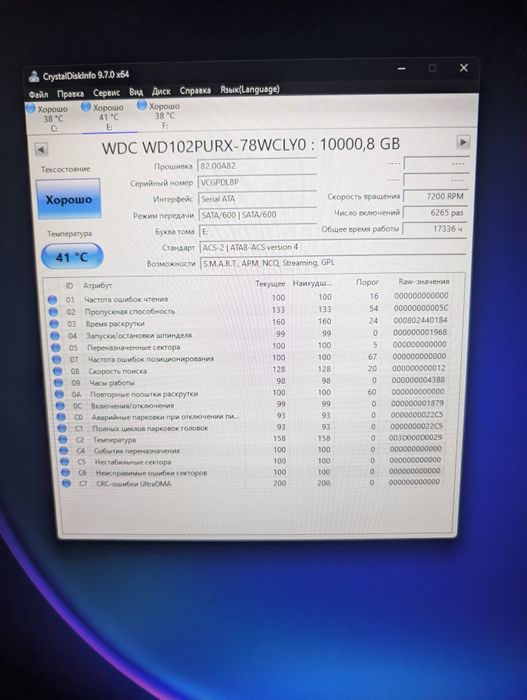Select the Переназначенные сектора attribute name
This screenshot has width=527, height=700.
point(134,347)
